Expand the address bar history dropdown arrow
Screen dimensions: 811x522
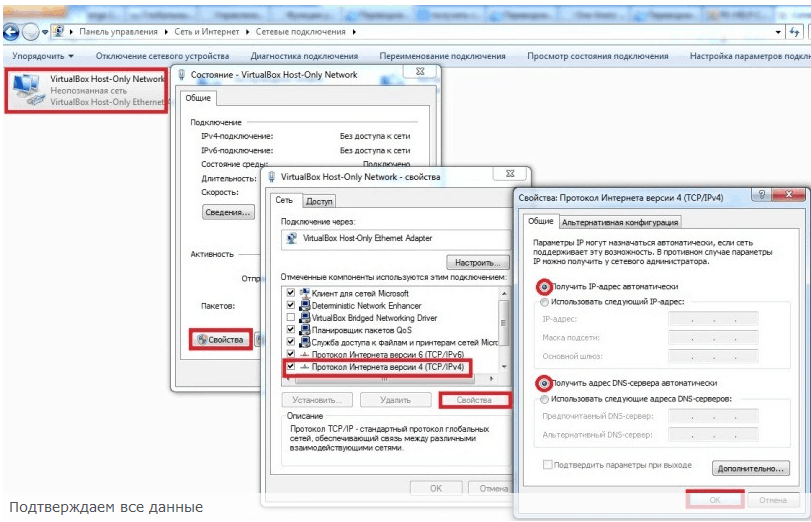tap(778, 32)
